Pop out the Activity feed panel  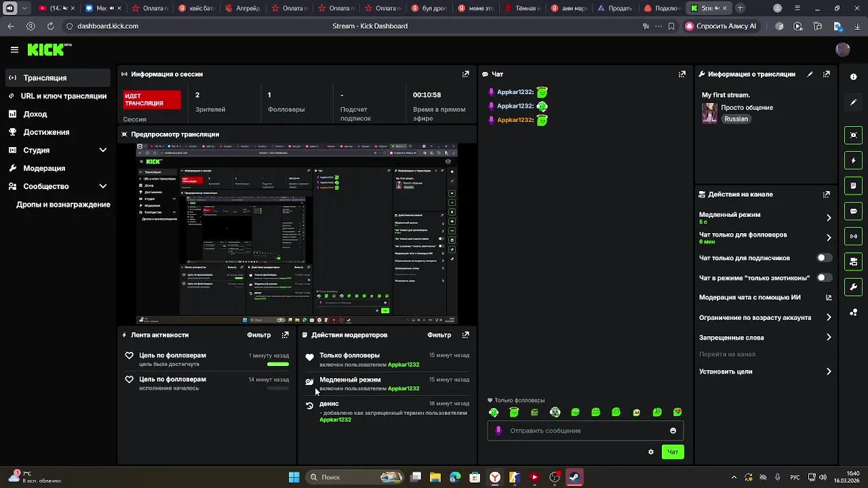(x=285, y=335)
